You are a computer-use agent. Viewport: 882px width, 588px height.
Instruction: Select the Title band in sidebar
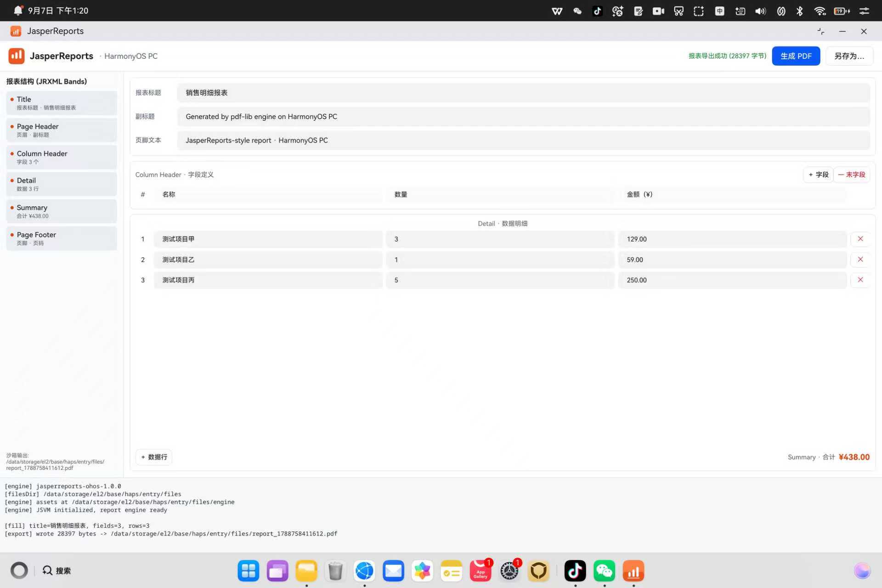(x=62, y=103)
